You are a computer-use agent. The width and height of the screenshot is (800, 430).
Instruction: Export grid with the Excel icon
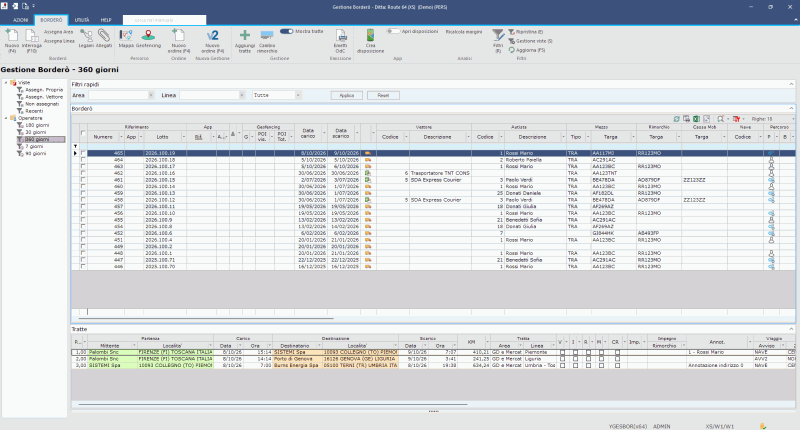click(696, 119)
